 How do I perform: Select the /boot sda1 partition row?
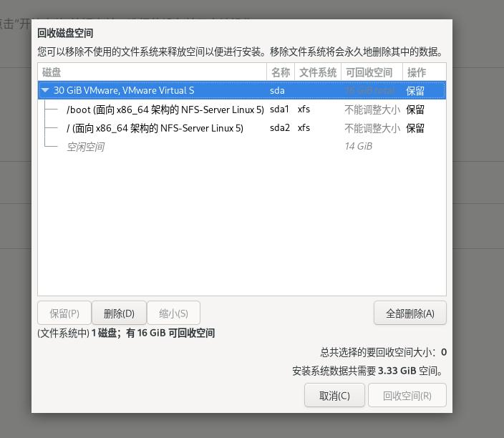tap(242, 109)
